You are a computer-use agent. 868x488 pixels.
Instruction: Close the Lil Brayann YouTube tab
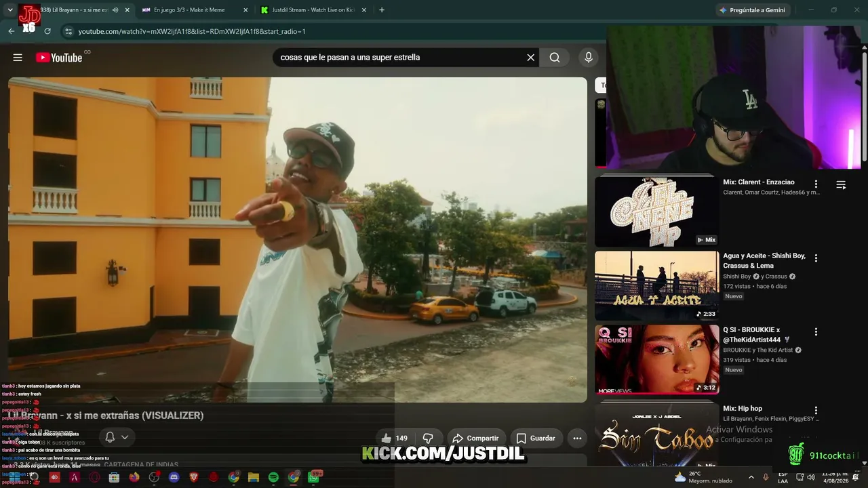[127, 10]
